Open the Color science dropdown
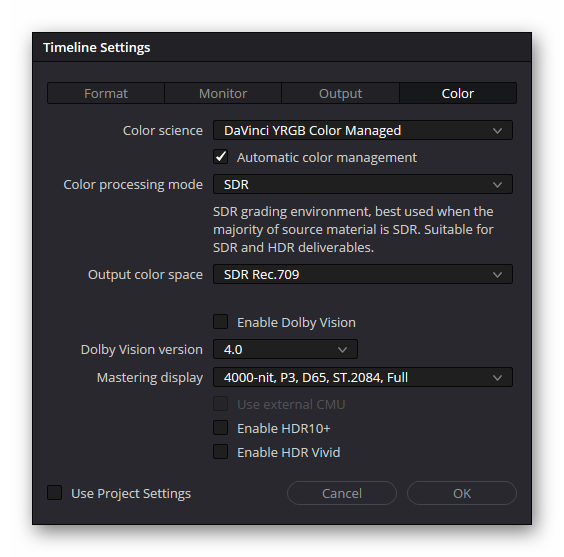This screenshot has height=557, width=564. pyautogui.click(x=363, y=131)
